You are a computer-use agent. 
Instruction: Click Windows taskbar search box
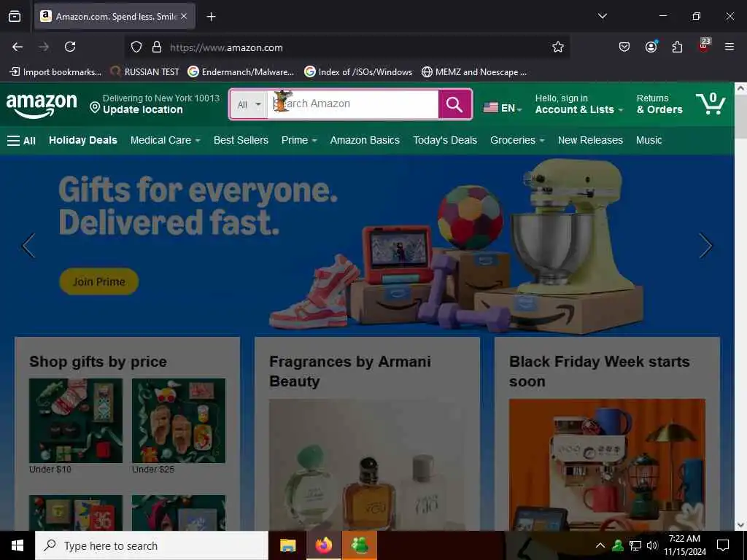click(152, 545)
